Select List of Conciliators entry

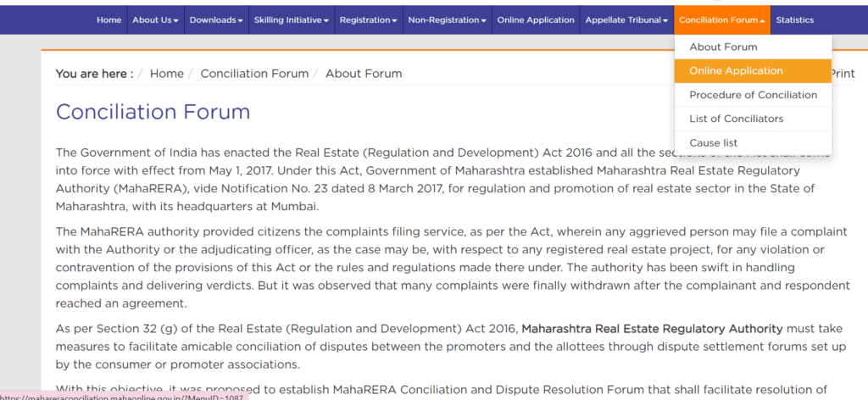pos(753,119)
